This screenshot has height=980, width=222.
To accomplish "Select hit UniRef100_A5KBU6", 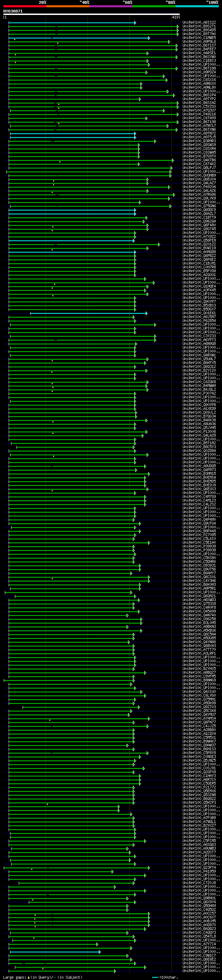I will (199, 630).
